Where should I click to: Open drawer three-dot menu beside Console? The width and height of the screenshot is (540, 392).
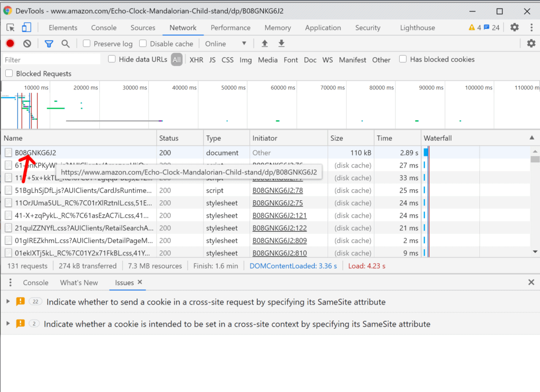[x=11, y=282]
